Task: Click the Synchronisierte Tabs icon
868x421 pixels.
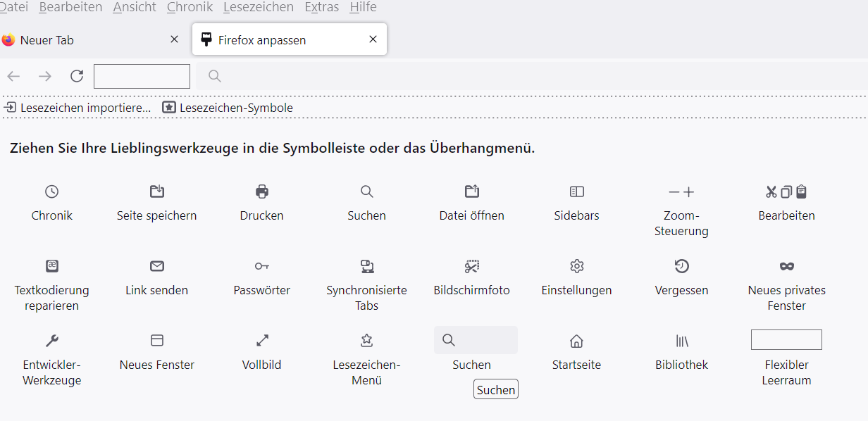Action: [366, 266]
